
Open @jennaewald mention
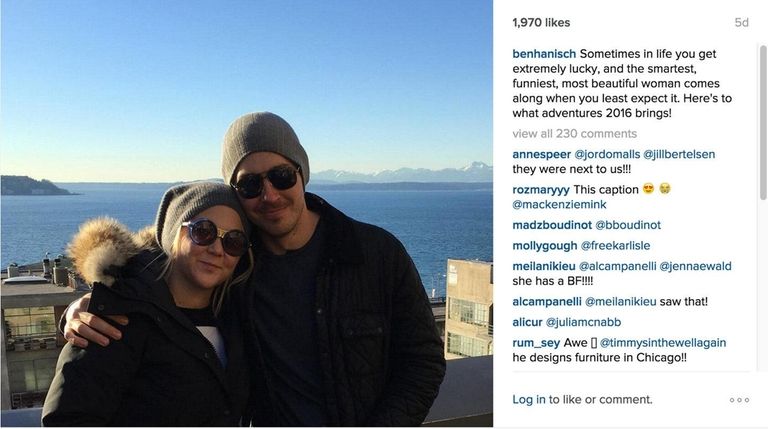[695, 266]
